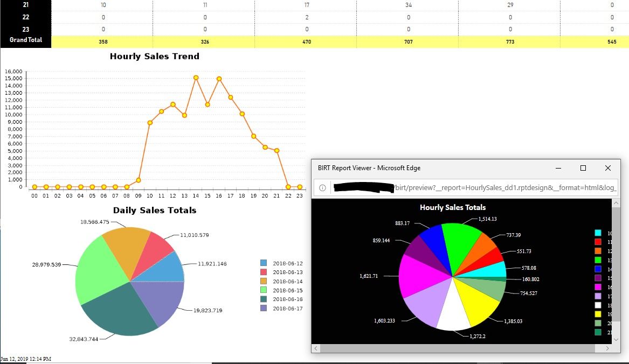The width and height of the screenshot is (629, 364).
Task: Click the cyan hour 10 legend swatch
Action: [x=598, y=233]
